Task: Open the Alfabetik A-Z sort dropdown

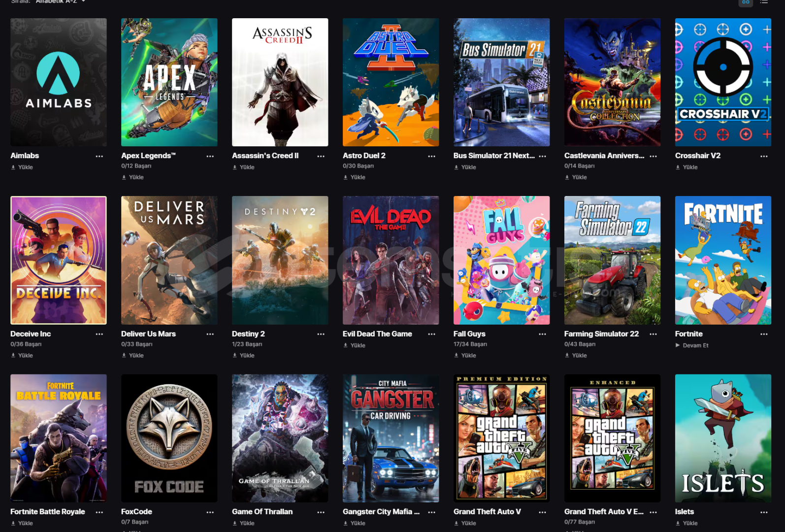Action: pyautogui.click(x=61, y=1)
